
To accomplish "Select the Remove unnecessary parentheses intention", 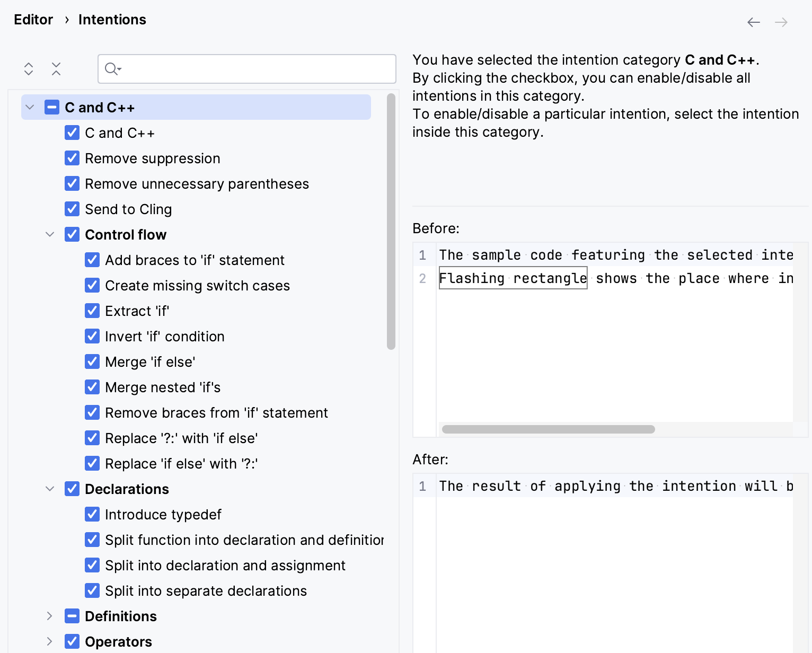I will click(x=197, y=184).
